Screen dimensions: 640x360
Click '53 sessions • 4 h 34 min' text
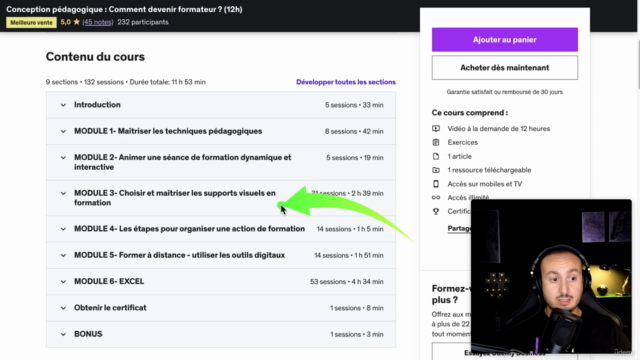coord(347,282)
